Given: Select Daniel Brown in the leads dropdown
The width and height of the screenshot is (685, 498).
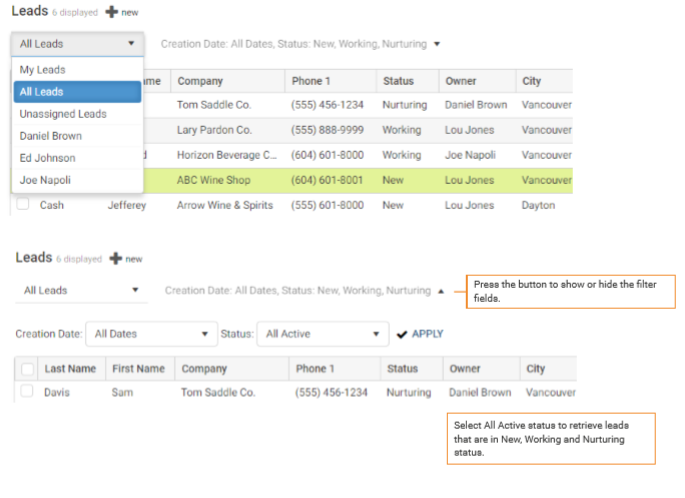Looking at the screenshot, I should click(x=51, y=136).
